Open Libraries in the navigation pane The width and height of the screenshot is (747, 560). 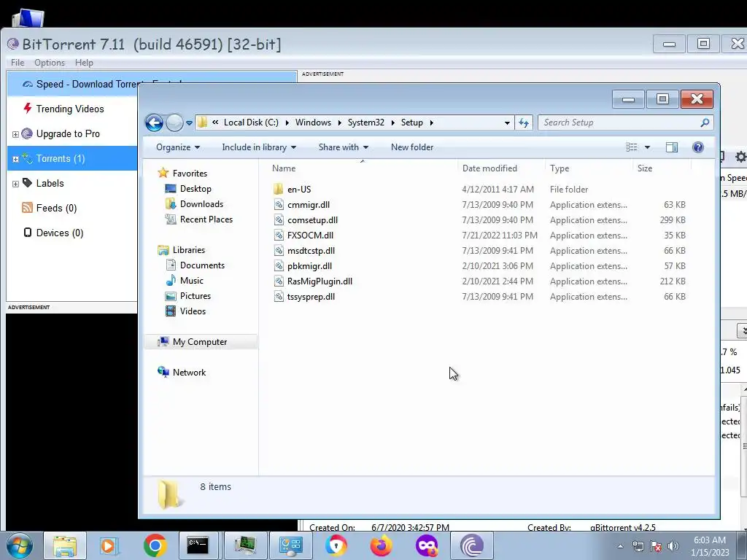click(189, 250)
